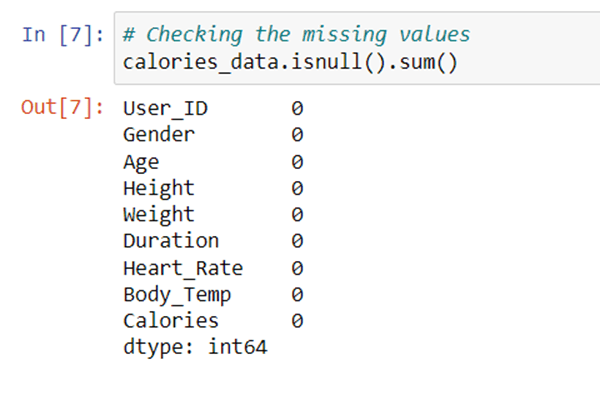Click the Weight output row
The image size is (600, 395).
point(213,215)
